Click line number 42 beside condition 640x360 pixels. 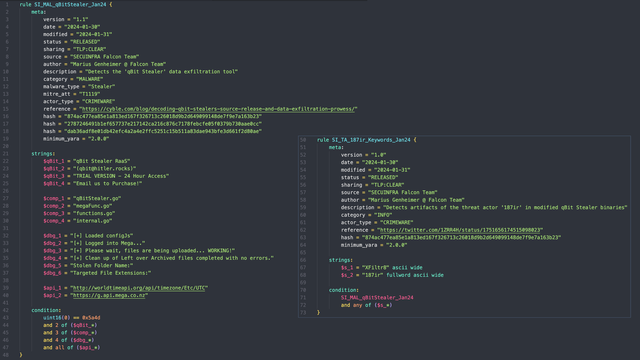pyautogui.click(x=7, y=310)
